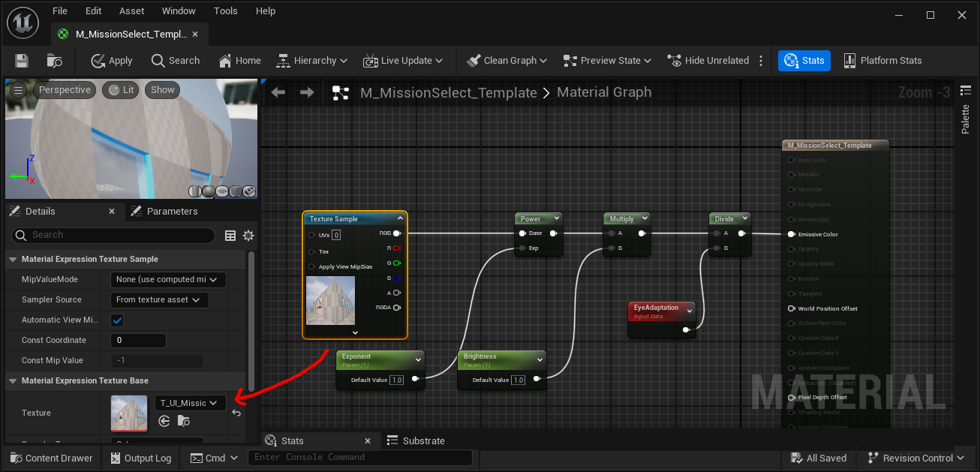
Task: Open the MipValueMode dropdown
Action: (x=168, y=280)
